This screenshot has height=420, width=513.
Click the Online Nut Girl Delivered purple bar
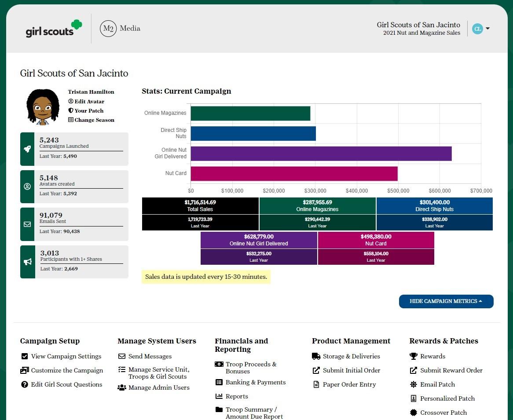click(x=321, y=153)
